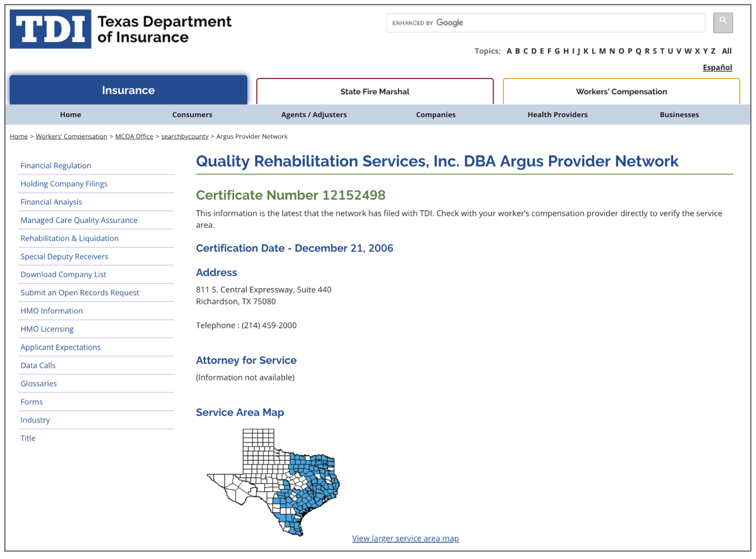Viewport: 756px width, 559px height.
Task: Open topic letter W
Action: pyautogui.click(x=688, y=51)
